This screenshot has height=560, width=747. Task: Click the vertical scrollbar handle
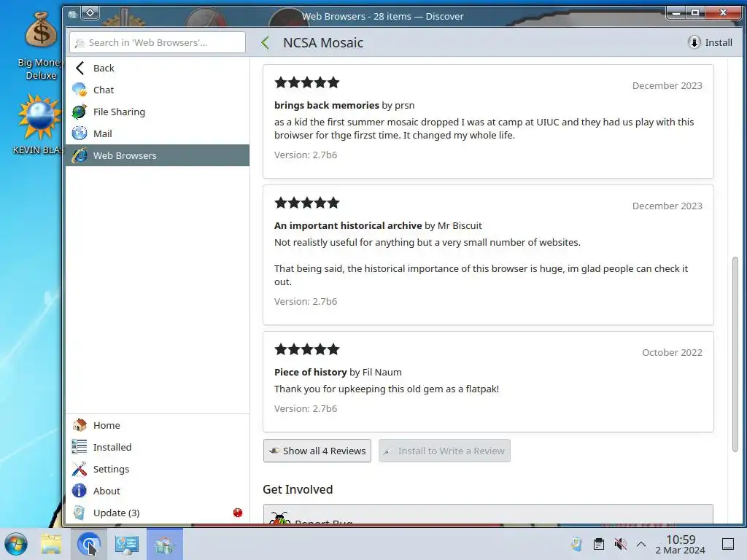click(735, 354)
